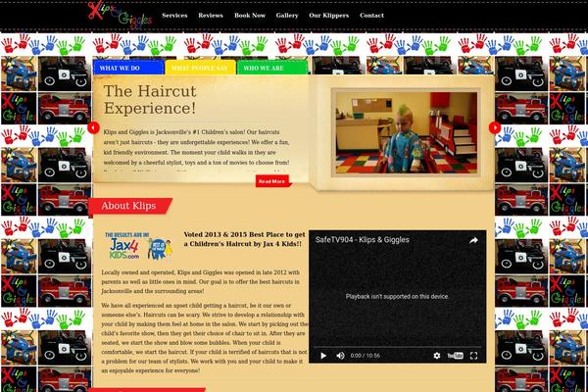The image size is (588, 392).
Task: Click the Jax4Kids.com award badge image
Action: (138, 246)
